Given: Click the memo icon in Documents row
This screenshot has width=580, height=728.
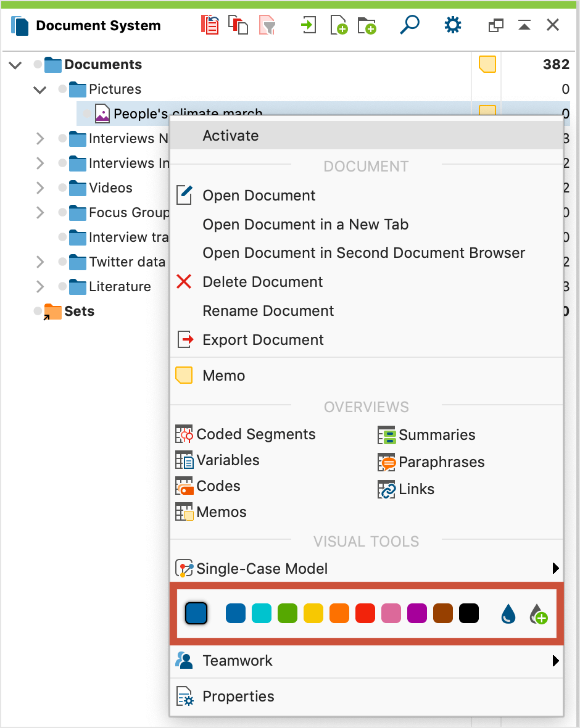Looking at the screenshot, I should [487, 64].
